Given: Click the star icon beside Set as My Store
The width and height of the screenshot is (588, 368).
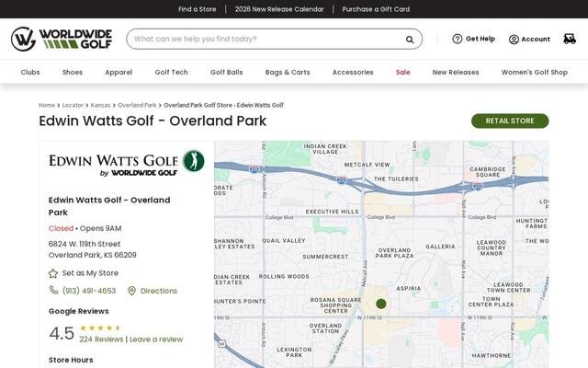Looking at the screenshot, I should (53, 273).
